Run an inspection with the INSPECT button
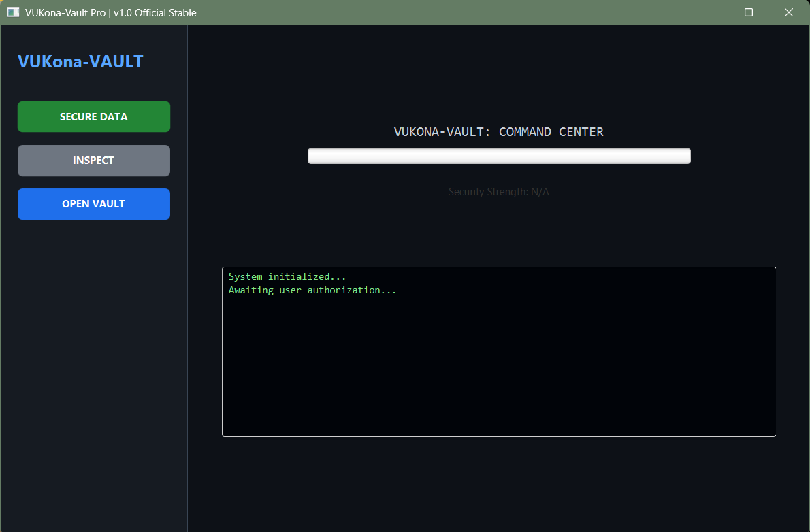 (x=93, y=160)
